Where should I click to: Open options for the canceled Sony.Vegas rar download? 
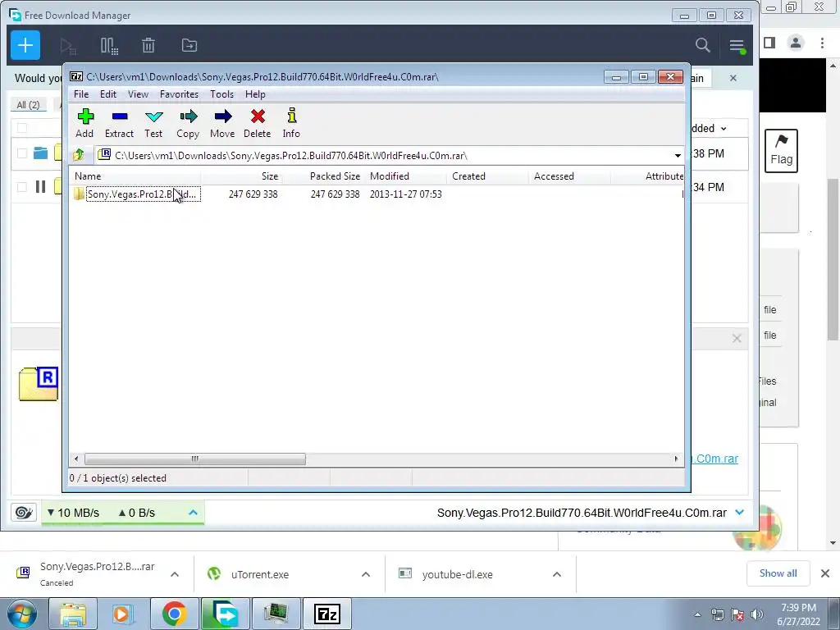(x=175, y=574)
